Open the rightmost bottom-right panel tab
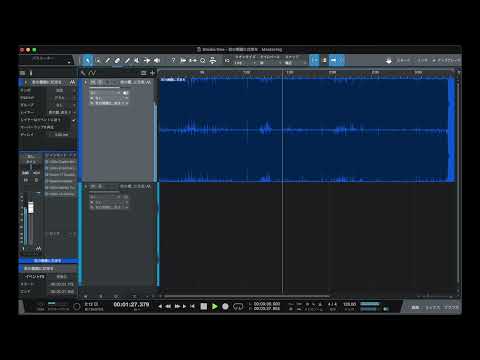This screenshot has height=360, width=480. (x=452, y=307)
